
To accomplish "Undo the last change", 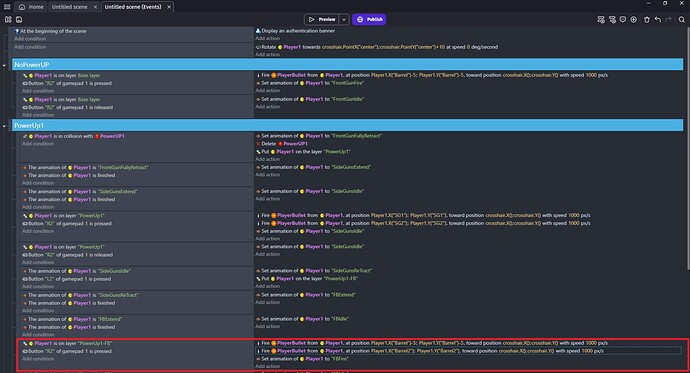I will coord(657,19).
